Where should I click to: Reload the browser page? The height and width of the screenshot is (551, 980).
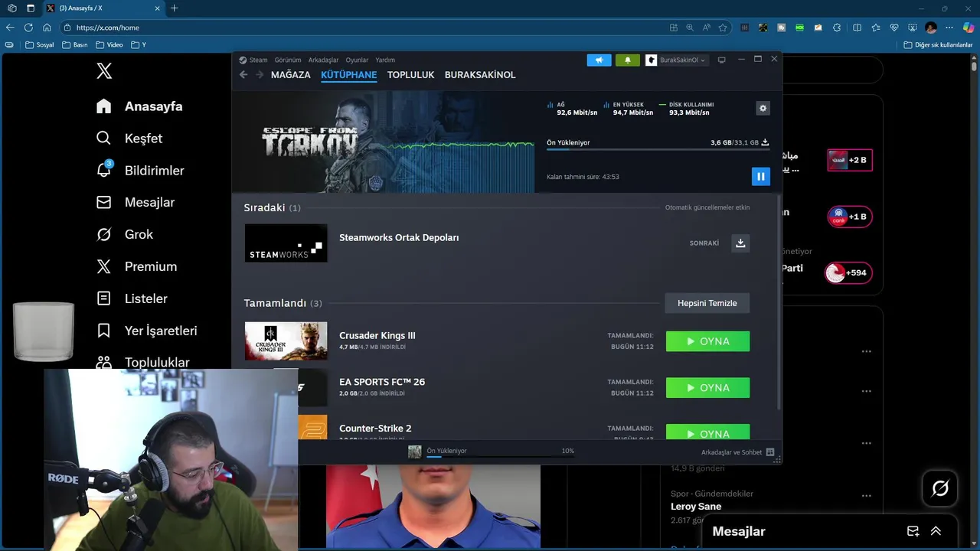click(x=28, y=28)
